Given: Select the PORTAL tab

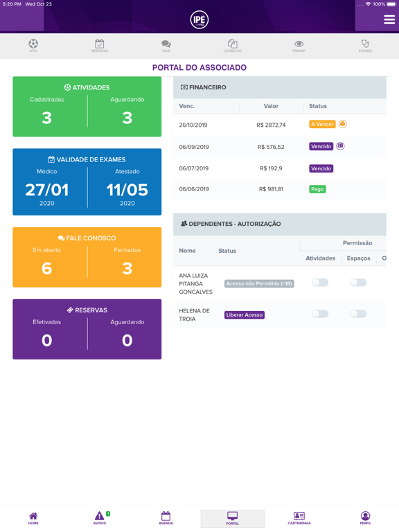Looking at the screenshot, I should click(x=233, y=518).
